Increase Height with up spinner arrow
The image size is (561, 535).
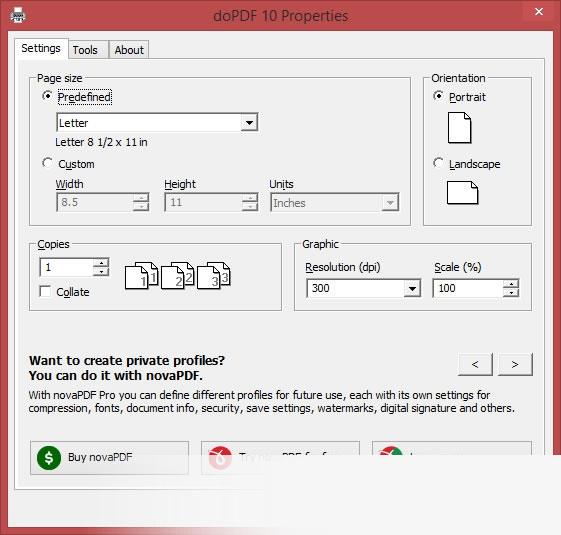250,198
